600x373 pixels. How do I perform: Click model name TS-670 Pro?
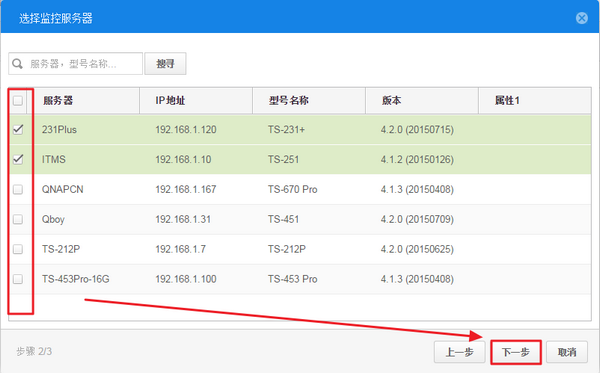(x=292, y=189)
